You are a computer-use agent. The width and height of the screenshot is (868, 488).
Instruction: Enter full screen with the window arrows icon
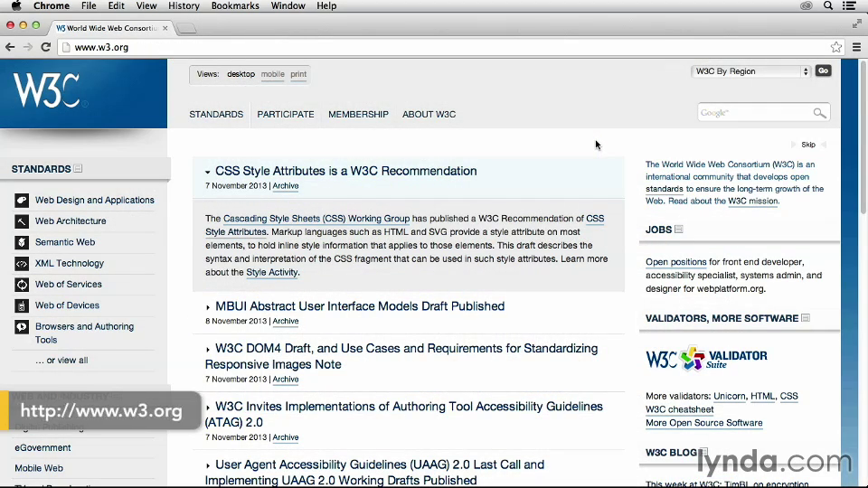856,23
